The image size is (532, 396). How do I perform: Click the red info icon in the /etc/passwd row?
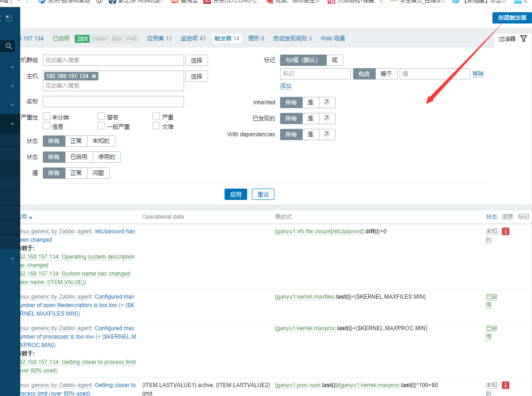(x=506, y=231)
